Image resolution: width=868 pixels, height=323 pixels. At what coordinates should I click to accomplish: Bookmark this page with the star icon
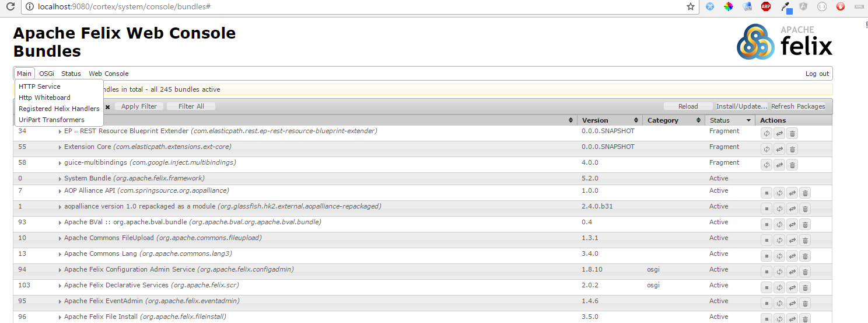691,7
